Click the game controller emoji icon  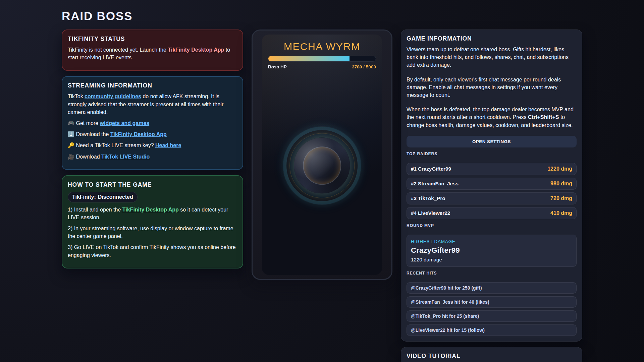coord(71,123)
